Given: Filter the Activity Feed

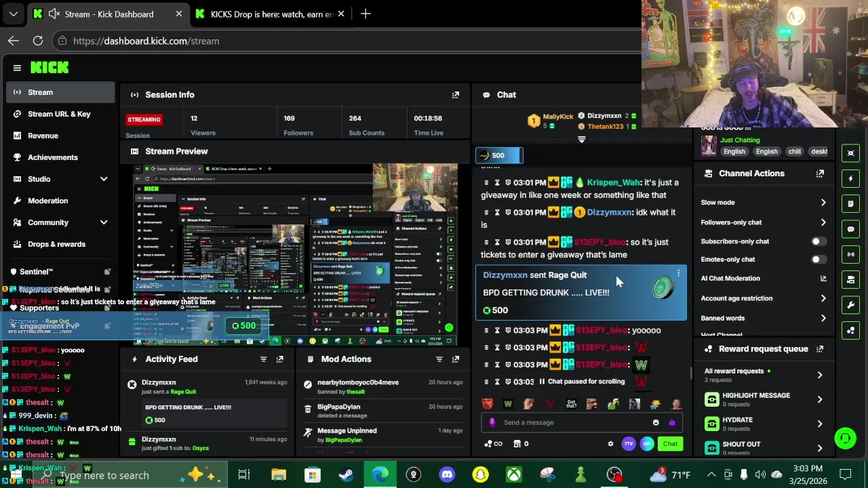Looking at the screenshot, I should click(263, 359).
